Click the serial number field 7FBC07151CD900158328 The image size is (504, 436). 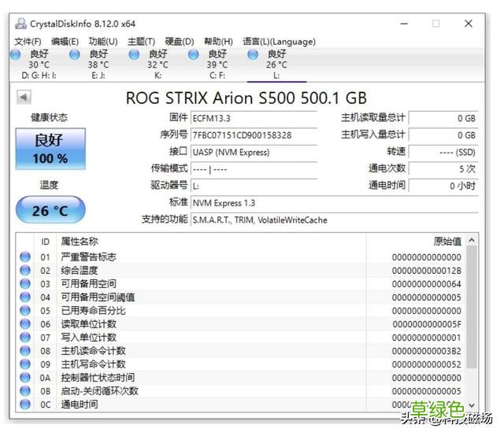[254, 135]
